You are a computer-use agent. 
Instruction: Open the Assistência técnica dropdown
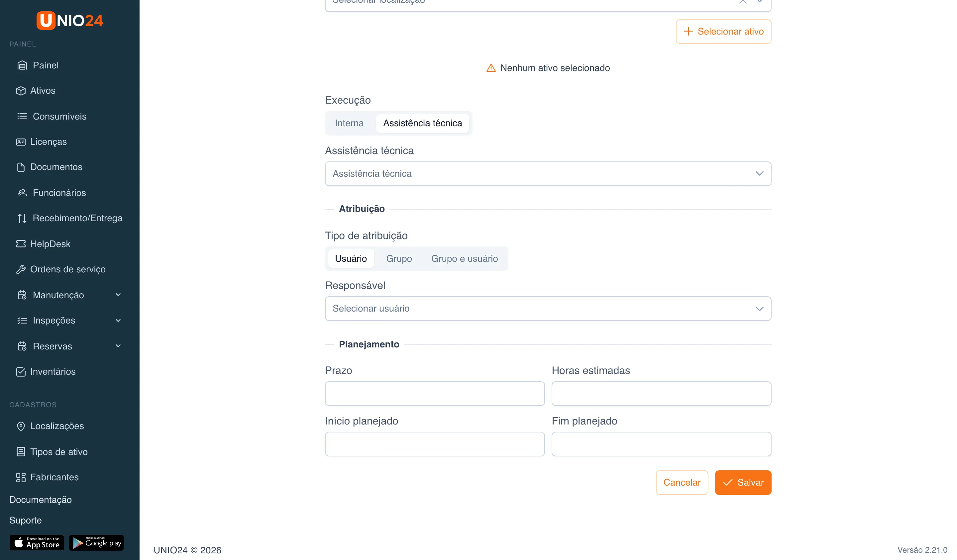[x=548, y=173]
